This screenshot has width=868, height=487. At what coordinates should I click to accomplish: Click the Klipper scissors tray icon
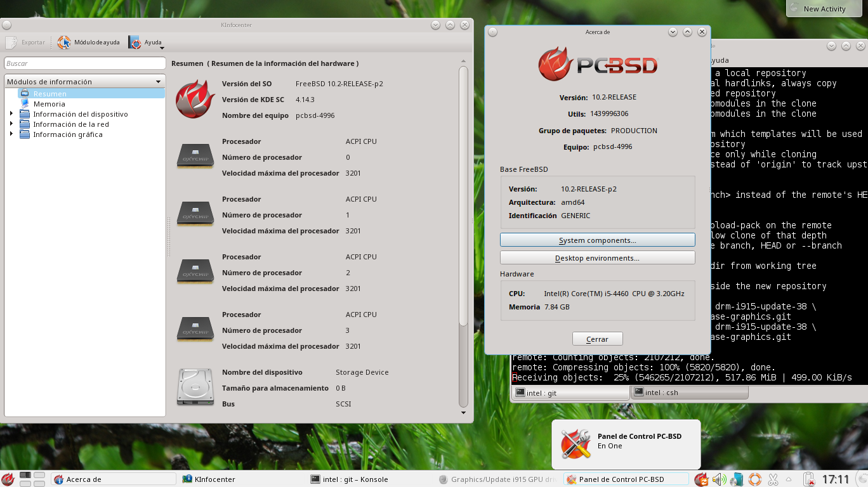point(772,479)
